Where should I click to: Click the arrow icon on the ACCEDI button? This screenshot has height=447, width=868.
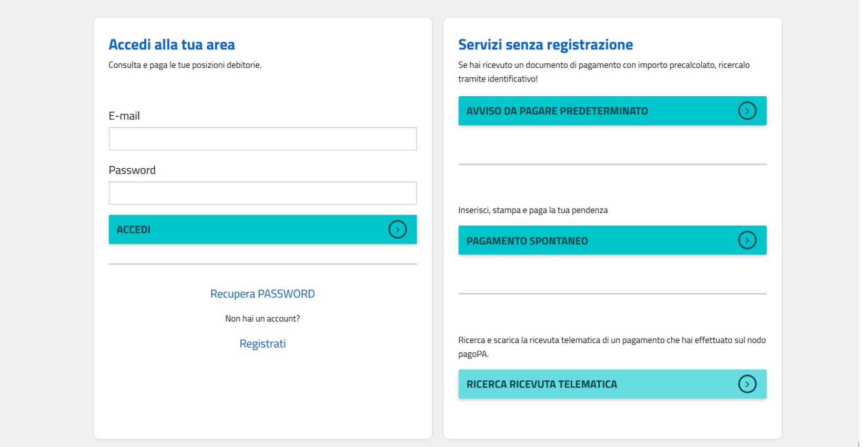pyautogui.click(x=397, y=229)
